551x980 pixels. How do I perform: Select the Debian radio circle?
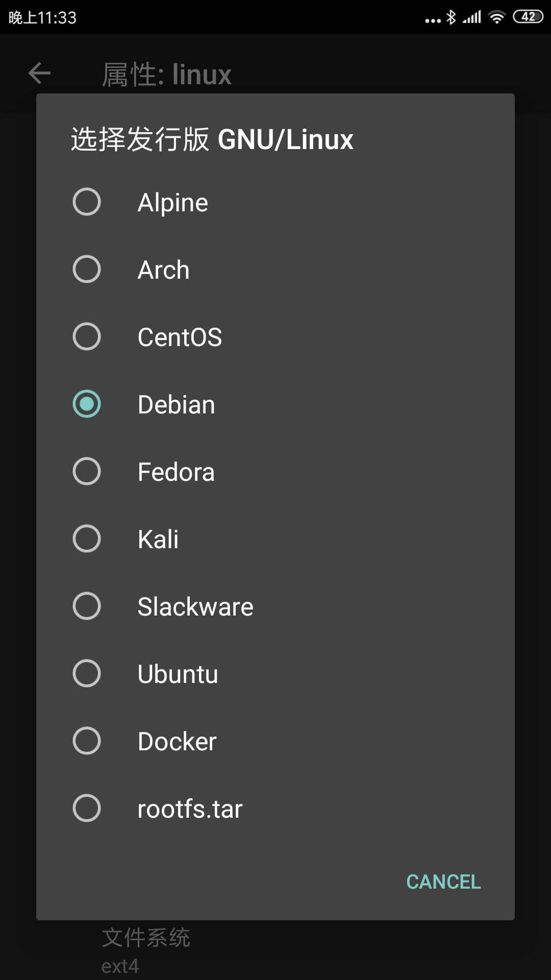point(87,404)
